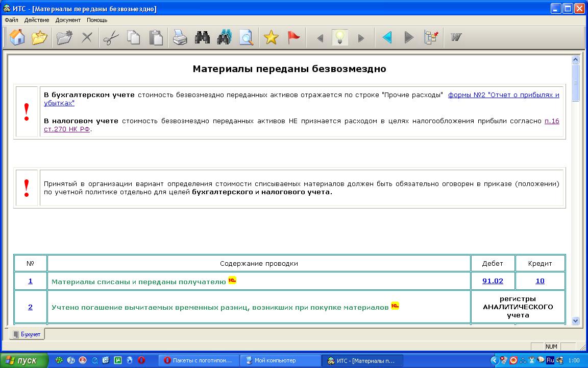Click the Home icon in the toolbar

(17, 38)
